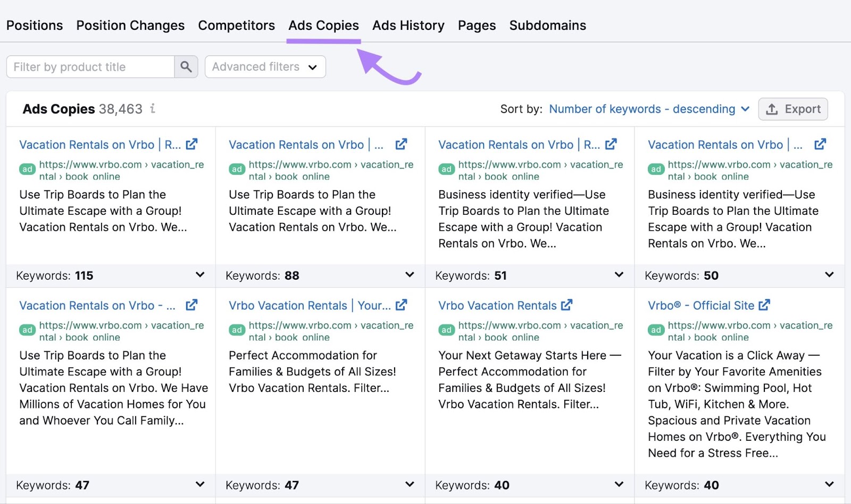This screenshot has height=504, width=851.
Task: Open the Advanced filters dropdown
Action: click(265, 67)
